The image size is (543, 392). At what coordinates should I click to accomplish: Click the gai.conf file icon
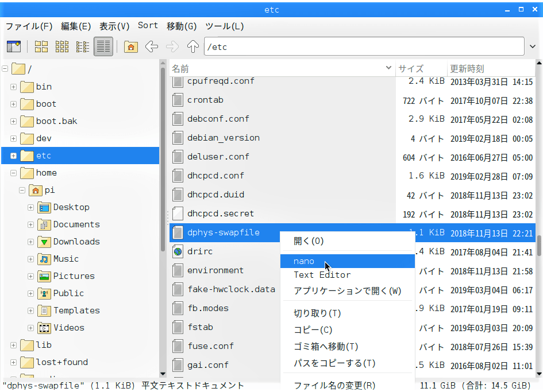pos(178,365)
